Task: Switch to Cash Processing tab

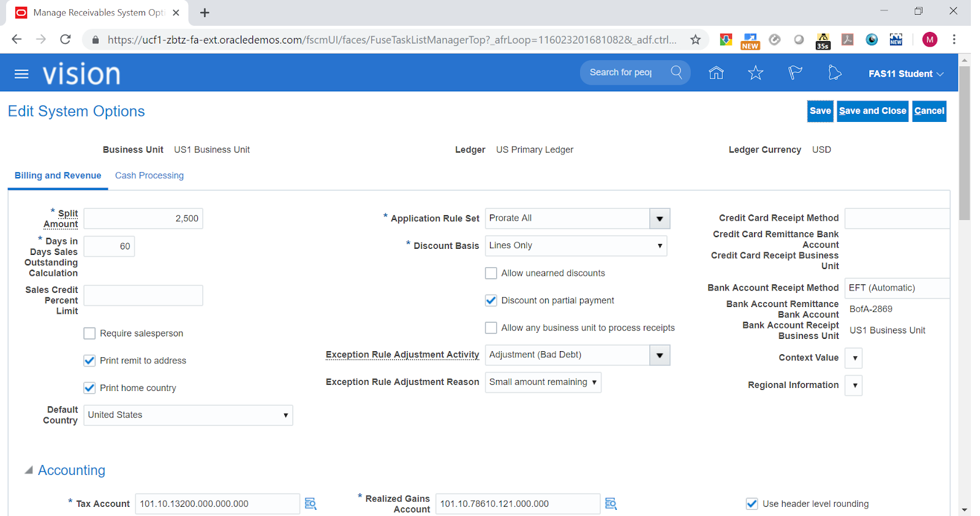Action: (x=149, y=175)
